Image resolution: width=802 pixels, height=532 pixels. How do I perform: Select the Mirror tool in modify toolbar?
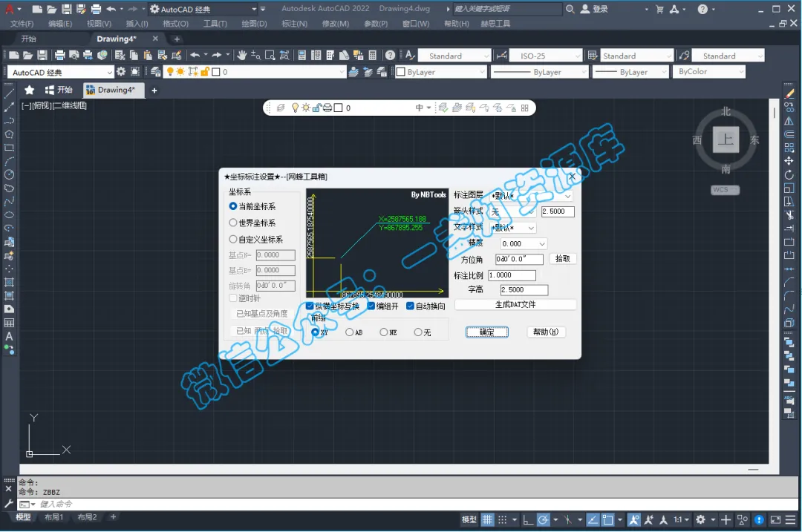click(x=789, y=121)
